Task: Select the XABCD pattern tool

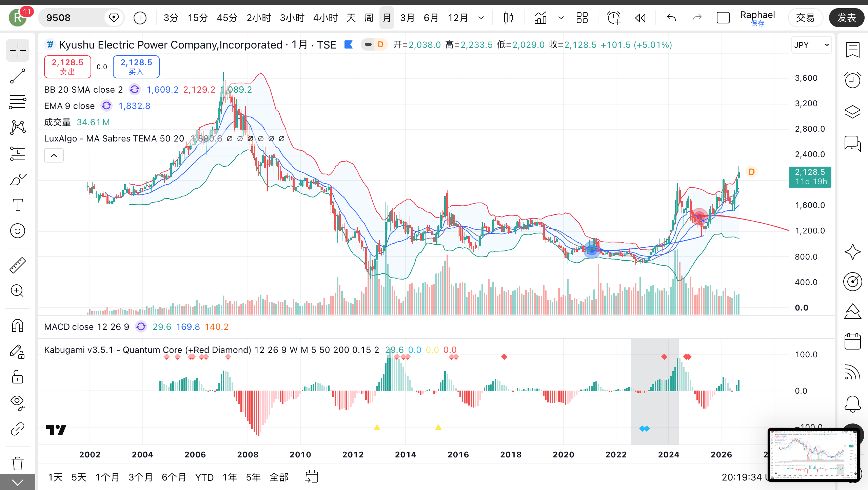Action: point(18,128)
